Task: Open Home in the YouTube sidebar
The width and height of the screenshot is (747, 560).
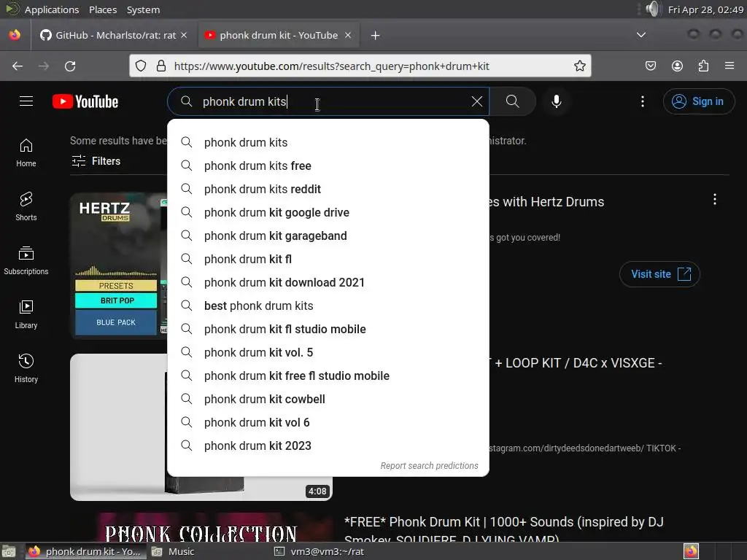Action: 26,153
